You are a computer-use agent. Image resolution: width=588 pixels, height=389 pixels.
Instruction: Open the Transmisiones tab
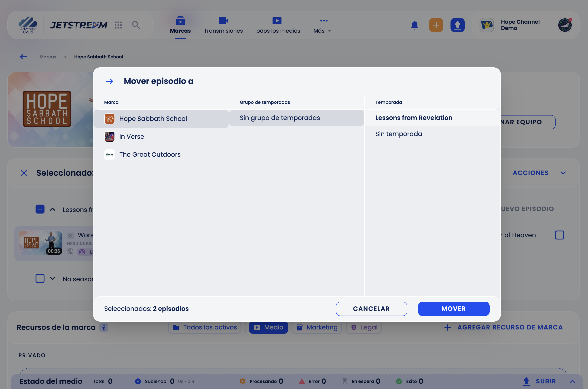(223, 25)
